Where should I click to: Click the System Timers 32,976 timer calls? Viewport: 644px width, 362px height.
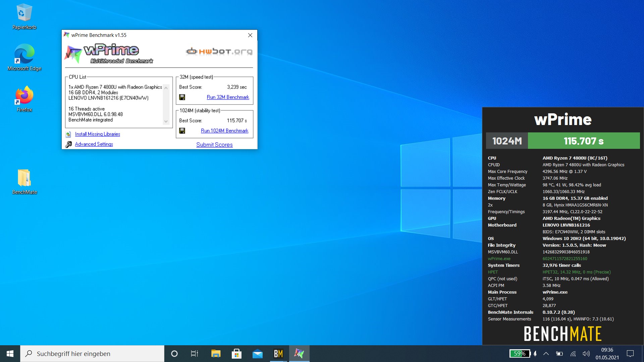point(562,265)
